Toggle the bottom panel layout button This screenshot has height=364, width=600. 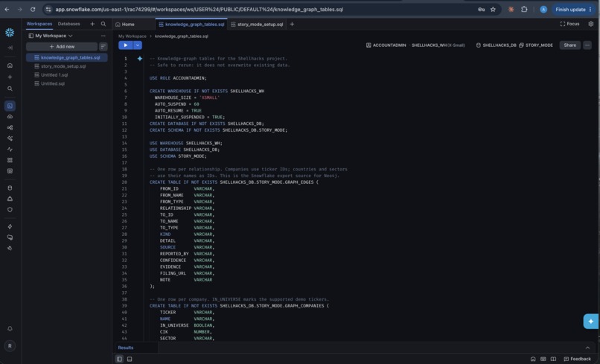coord(130,359)
